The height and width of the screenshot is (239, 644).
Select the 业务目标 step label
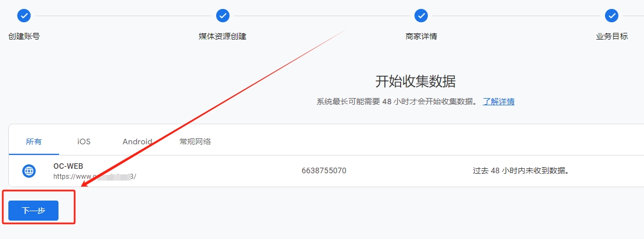click(x=612, y=36)
